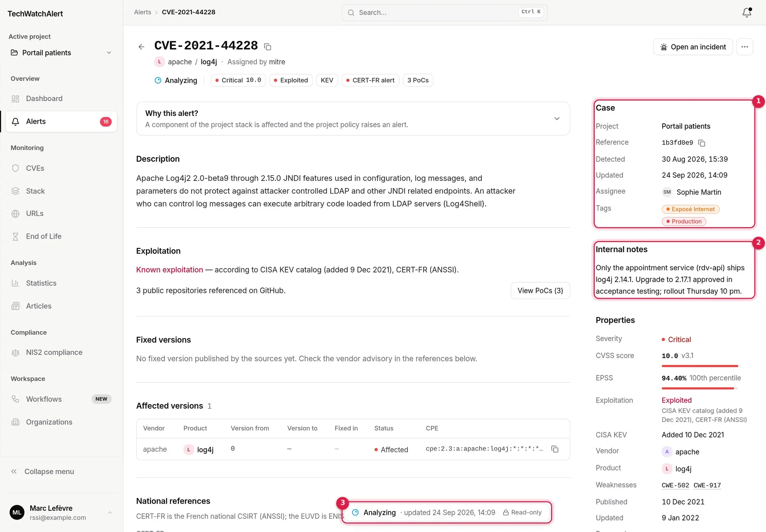The height and width of the screenshot is (532, 766).
Task: Click assignee Sophie Martin
Action: click(x=691, y=192)
